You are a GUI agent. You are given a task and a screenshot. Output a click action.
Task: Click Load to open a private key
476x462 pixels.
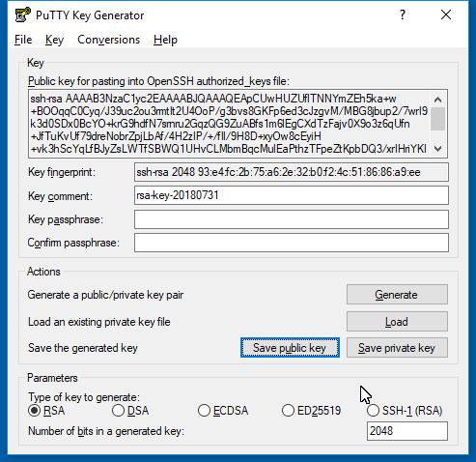click(397, 321)
